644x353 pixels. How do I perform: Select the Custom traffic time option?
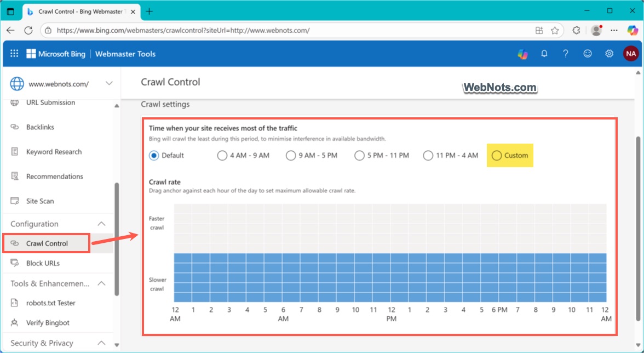click(497, 155)
